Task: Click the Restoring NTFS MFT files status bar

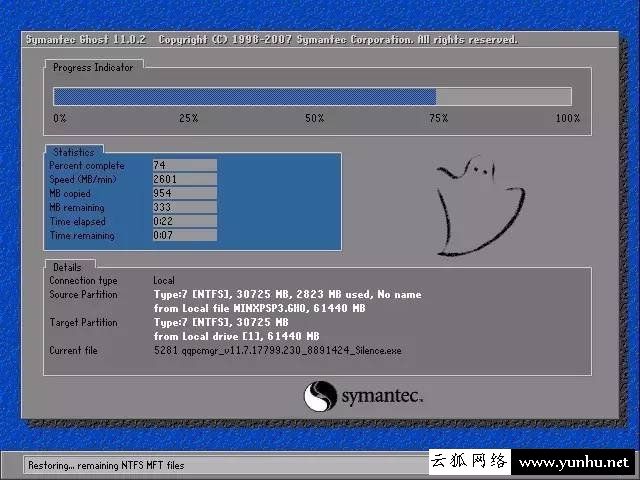Action: pos(212,465)
